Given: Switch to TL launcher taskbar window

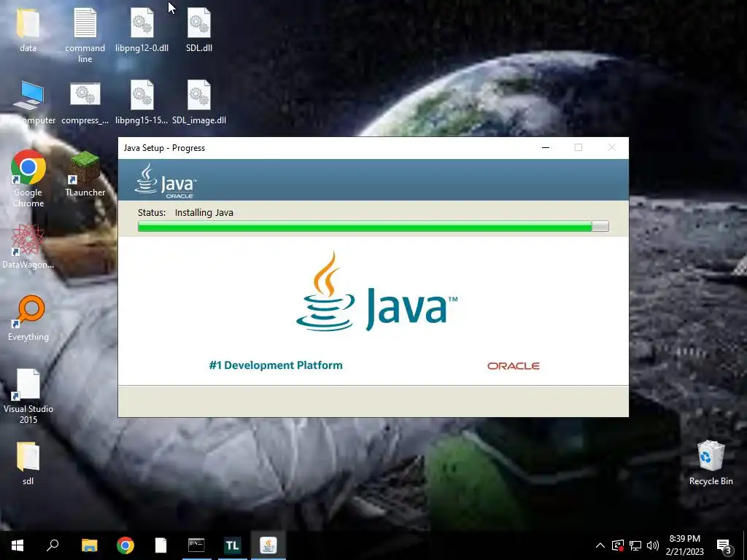Looking at the screenshot, I should [233, 545].
